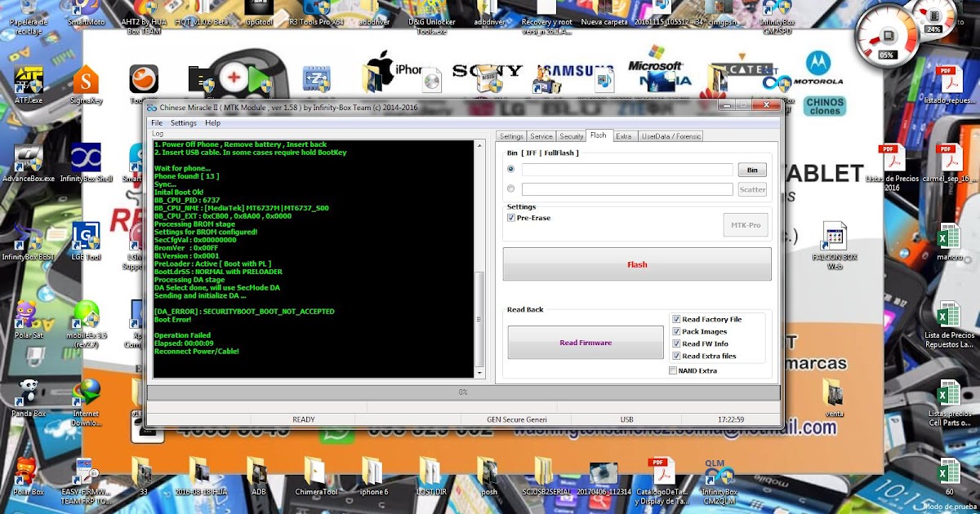This screenshot has width=980, height=514.
Task: Open Lista de Precios Repuestos Excel file
Action: point(949,324)
